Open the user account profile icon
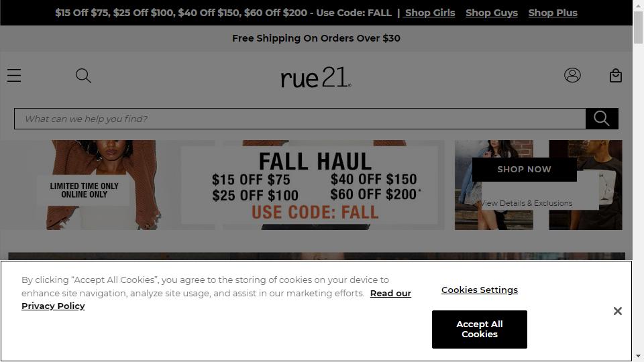 [572, 75]
